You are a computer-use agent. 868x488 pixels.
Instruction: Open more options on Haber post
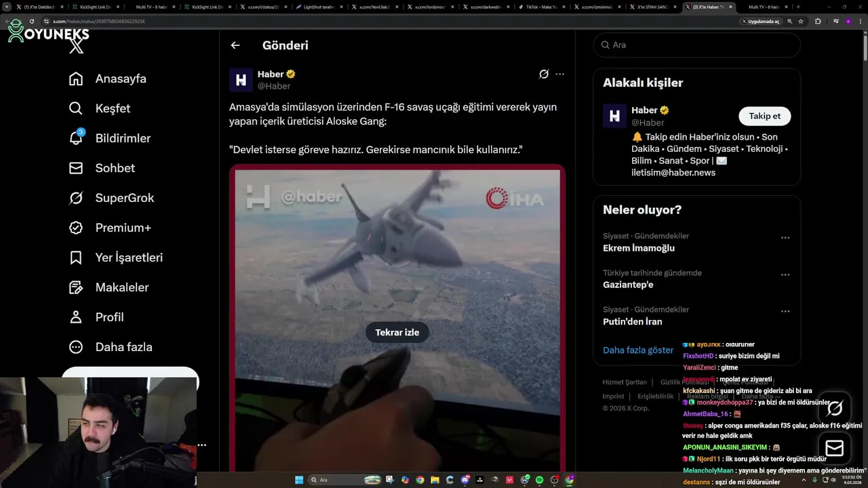[x=559, y=74]
